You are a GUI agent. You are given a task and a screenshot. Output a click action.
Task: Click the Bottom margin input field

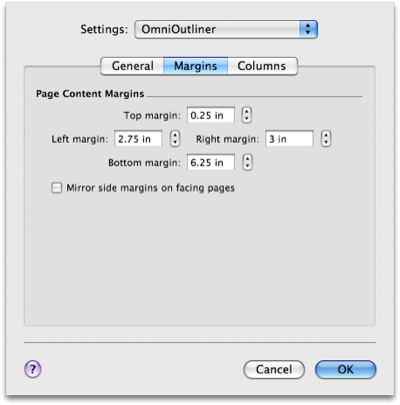[211, 162]
